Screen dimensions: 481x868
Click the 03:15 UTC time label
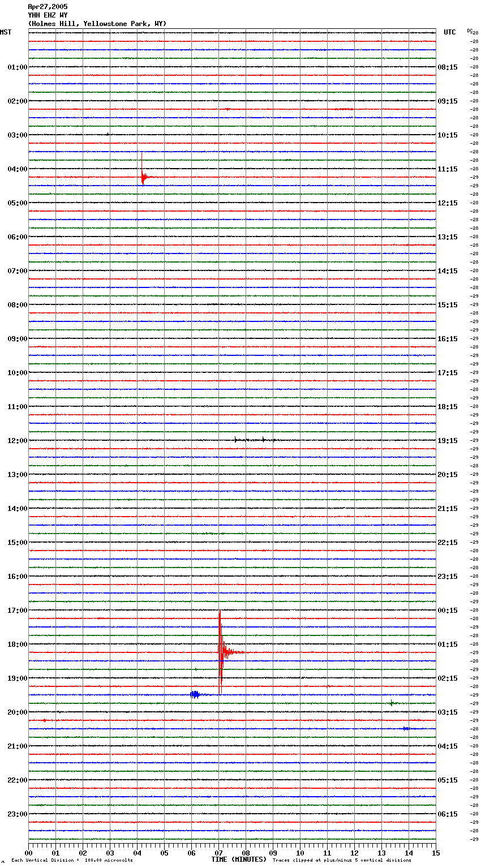(x=448, y=712)
